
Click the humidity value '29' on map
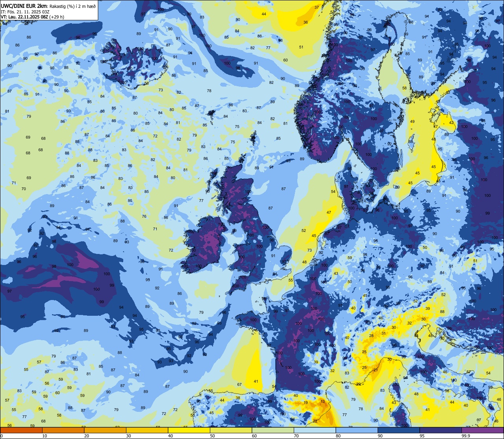click(x=358, y=384)
